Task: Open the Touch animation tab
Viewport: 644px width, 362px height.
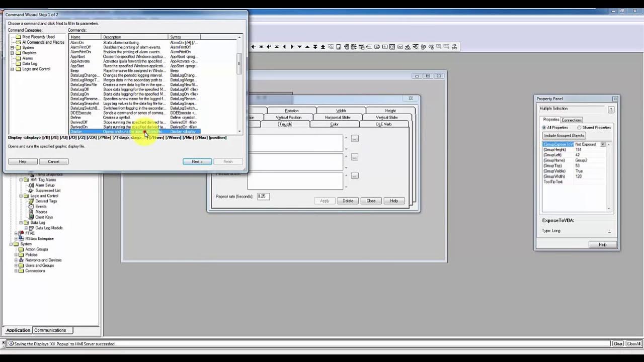Action: [x=285, y=124]
